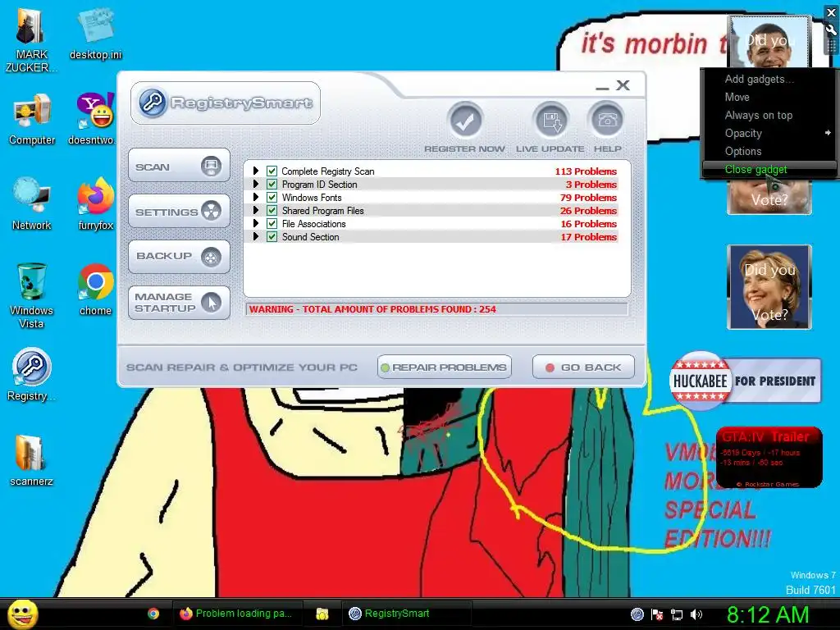
Task: Open the Windows Vista recycle bin icon
Action: (x=31, y=282)
